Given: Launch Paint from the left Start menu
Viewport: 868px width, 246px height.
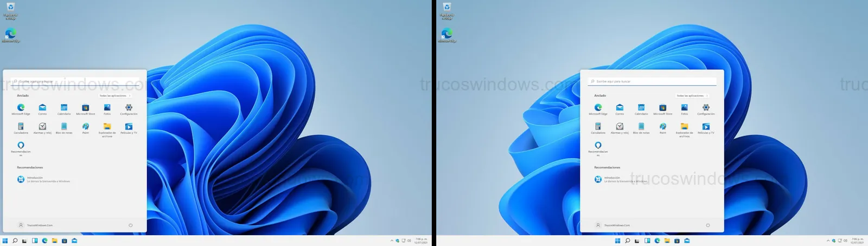Looking at the screenshot, I should tap(86, 126).
